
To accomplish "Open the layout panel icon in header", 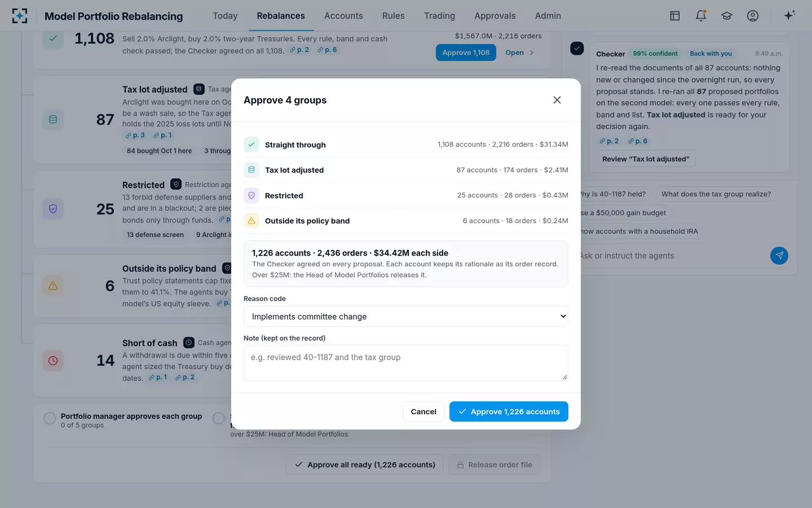I will click(675, 16).
